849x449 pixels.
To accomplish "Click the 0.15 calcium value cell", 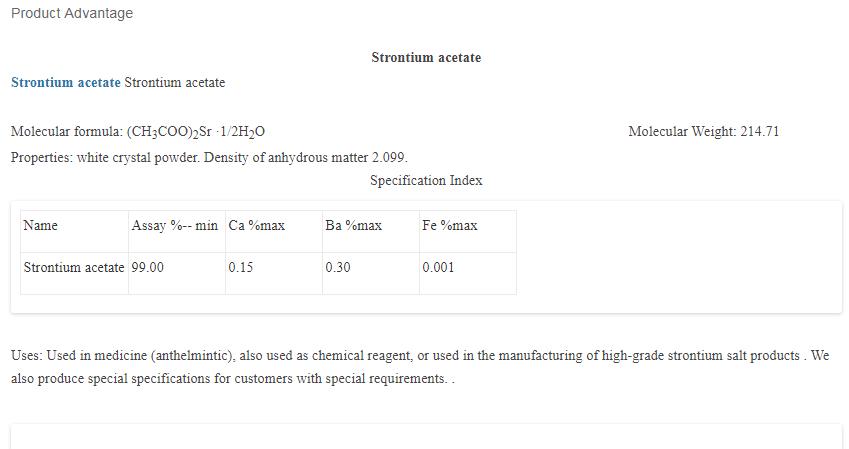I will 241,268.
